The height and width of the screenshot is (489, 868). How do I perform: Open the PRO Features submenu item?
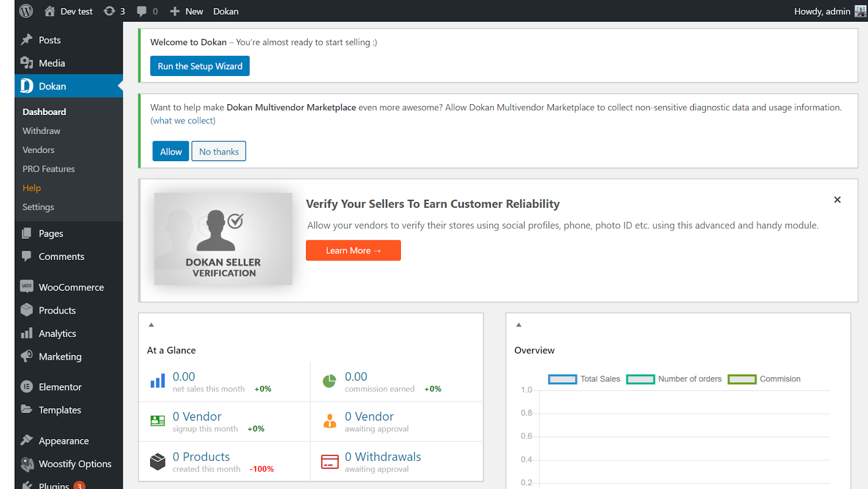click(49, 169)
